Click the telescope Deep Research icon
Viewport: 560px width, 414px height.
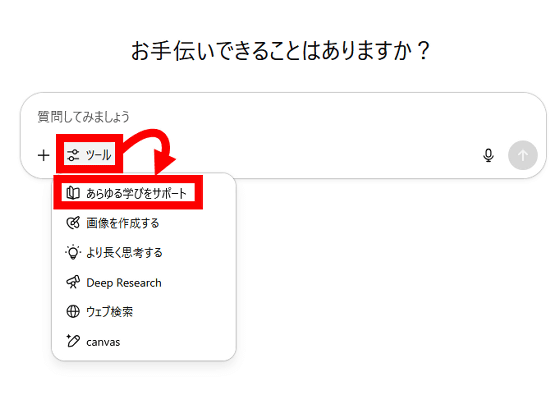click(x=73, y=282)
